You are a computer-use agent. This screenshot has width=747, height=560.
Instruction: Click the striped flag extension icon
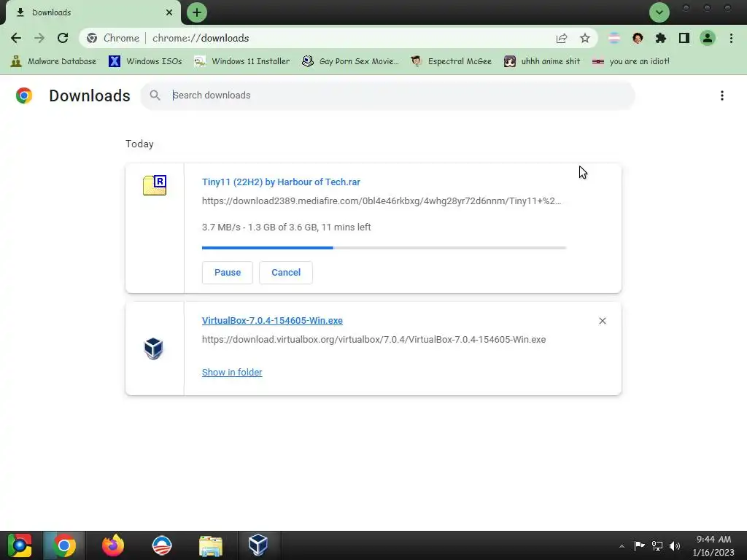(614, 38)
